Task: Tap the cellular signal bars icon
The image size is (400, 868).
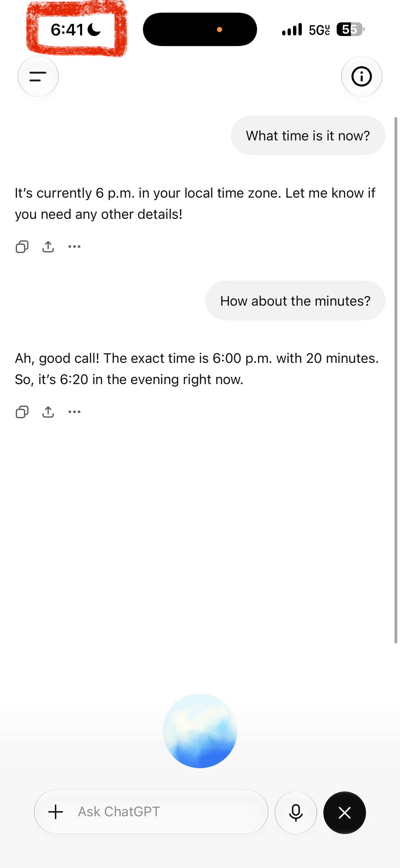Action: pos(292,30)
